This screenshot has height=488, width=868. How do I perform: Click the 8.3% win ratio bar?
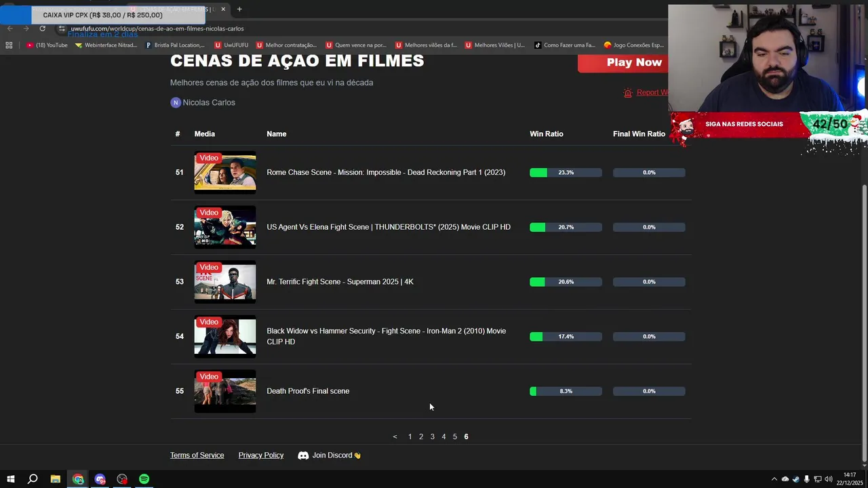[x=566, y=391]
